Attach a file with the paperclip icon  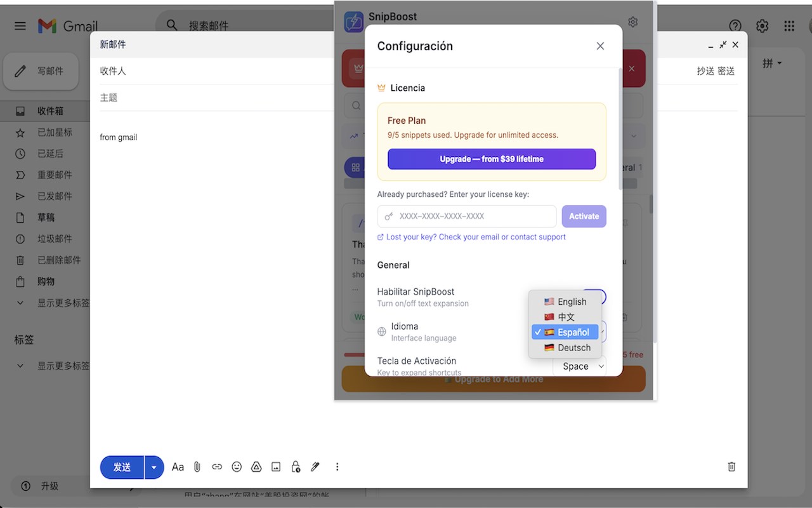(197, 467)
